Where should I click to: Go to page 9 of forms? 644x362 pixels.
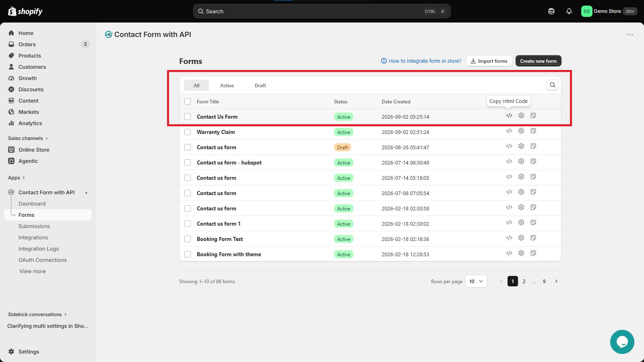point(544,281)
